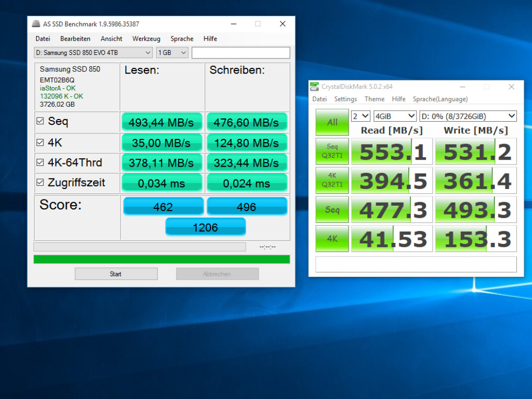Click the 361.4 4K Q32T1 write value
The image size is (532, 399).
tap(476, 180)
